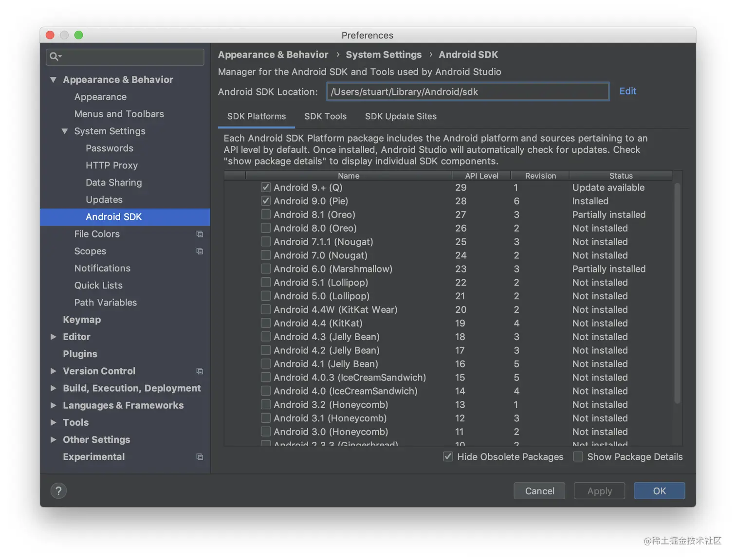Check Android 7.1.1 (Nougat) platform
This screenshot has height=560, width=736.
[266, 242]
